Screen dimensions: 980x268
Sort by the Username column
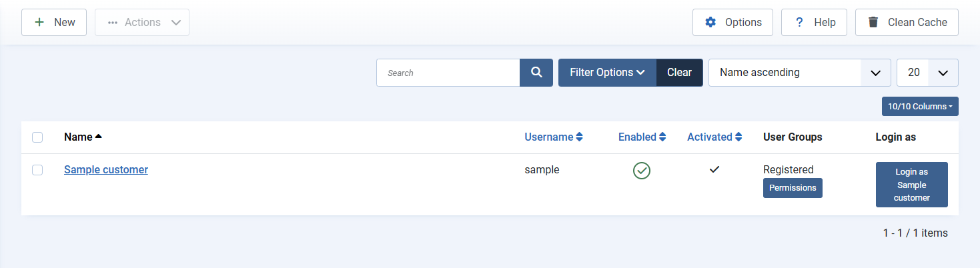554,137
